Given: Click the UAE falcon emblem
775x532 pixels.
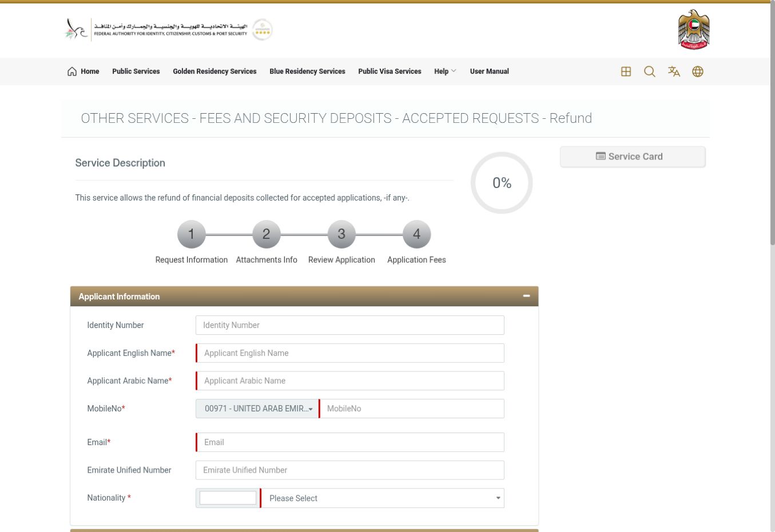Looking at the screenshot, I should [x=693, y=30].
